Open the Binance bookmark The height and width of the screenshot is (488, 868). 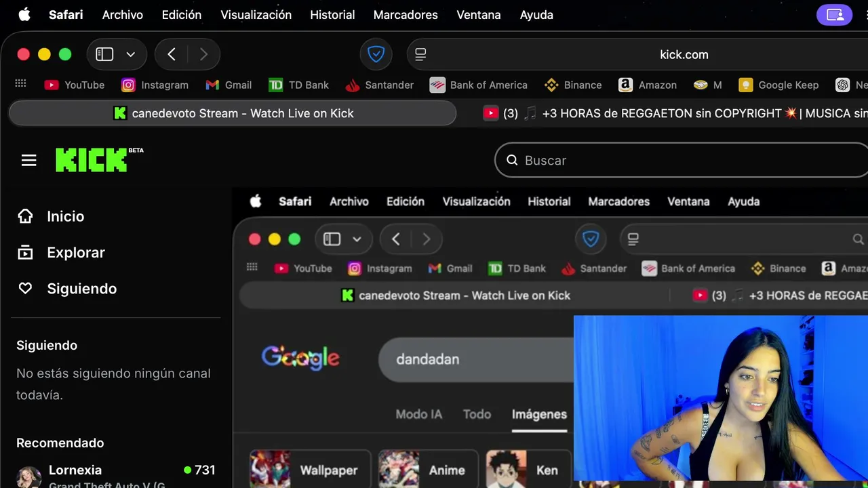coord(573,85)
